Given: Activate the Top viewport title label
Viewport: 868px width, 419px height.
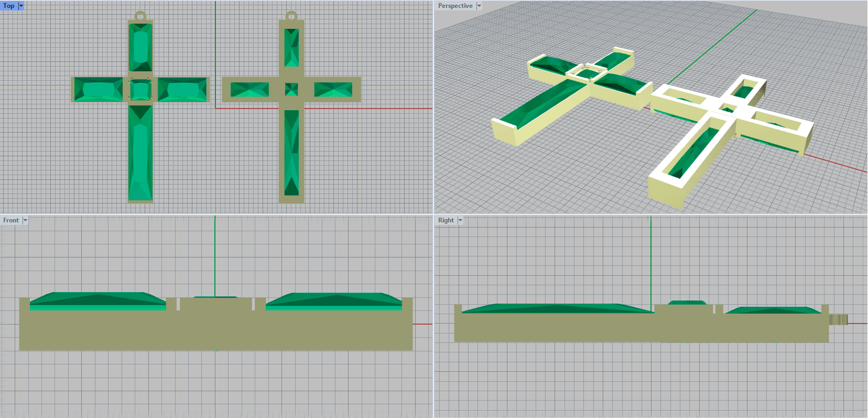Looking at the screenshot, I should [9, 6].
